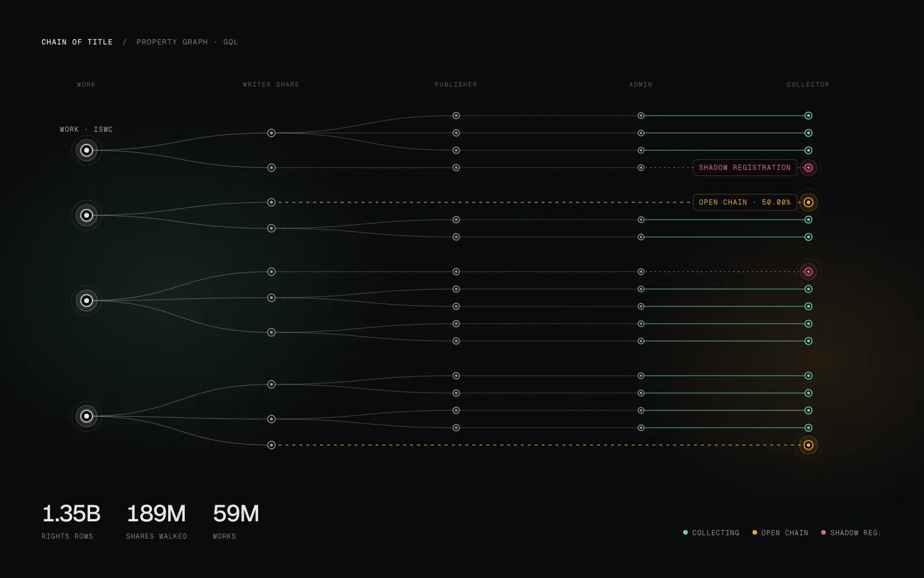924x578 pixels.
Task: Select green collector node directly above bottom orange node
Action: coord(808,428)
